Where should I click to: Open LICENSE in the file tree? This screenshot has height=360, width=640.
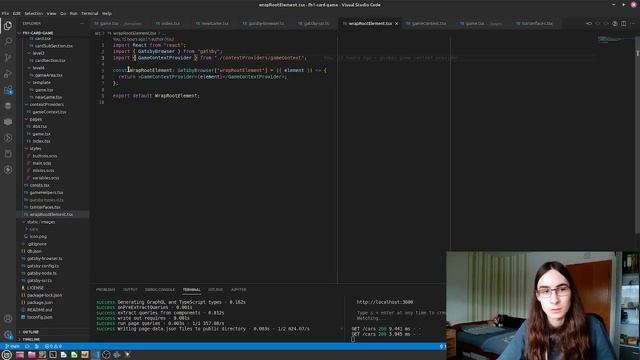tap(35, 288)
